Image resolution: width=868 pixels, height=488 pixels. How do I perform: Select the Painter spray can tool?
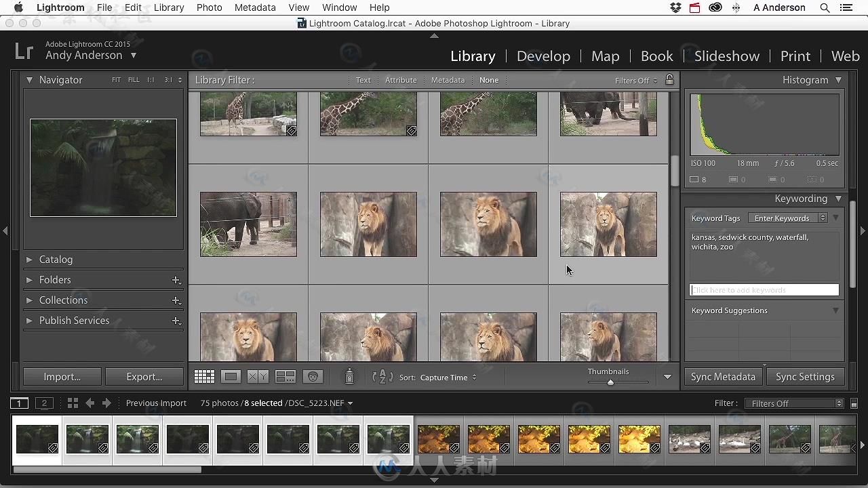coord(349,377)
